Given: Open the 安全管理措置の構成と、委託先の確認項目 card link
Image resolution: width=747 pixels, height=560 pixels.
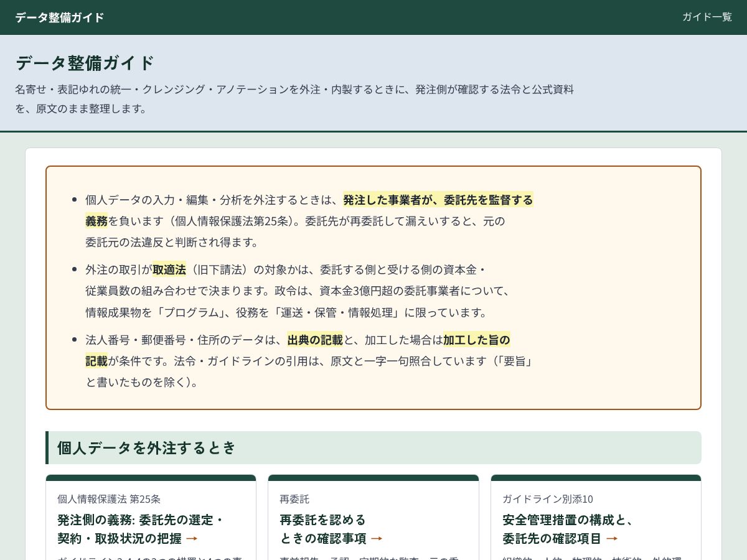Looking at the screenshot, I should [x=567, y=529].
